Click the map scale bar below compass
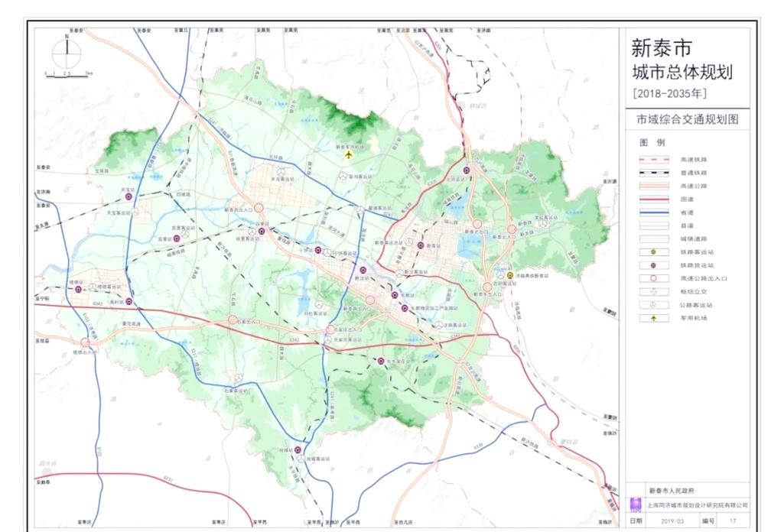Viewport: 784px width, 532px height. (x=69, y=76)
